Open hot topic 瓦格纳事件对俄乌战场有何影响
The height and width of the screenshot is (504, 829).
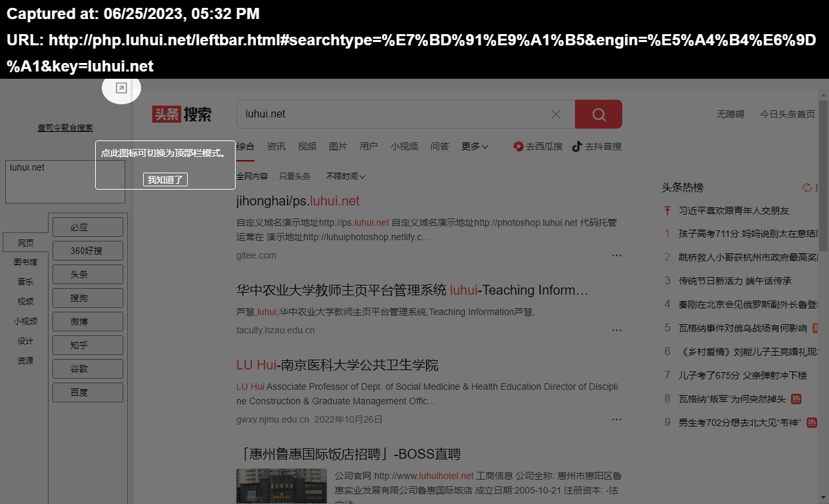(743, 328)
